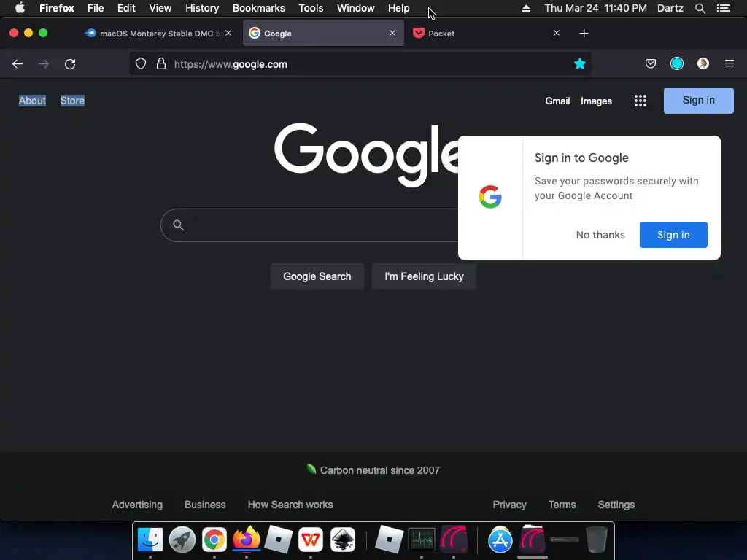
Task: Open the Apple menu
Action: click(20, 8)
